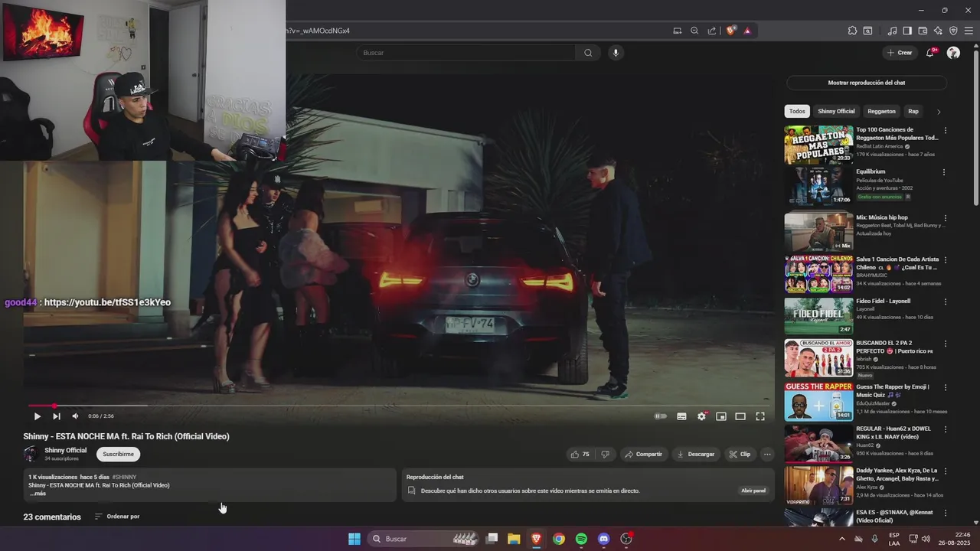The image size is (980, 551).
Task: Open the Shinny Official channel avatar
Action: point(31,454)
